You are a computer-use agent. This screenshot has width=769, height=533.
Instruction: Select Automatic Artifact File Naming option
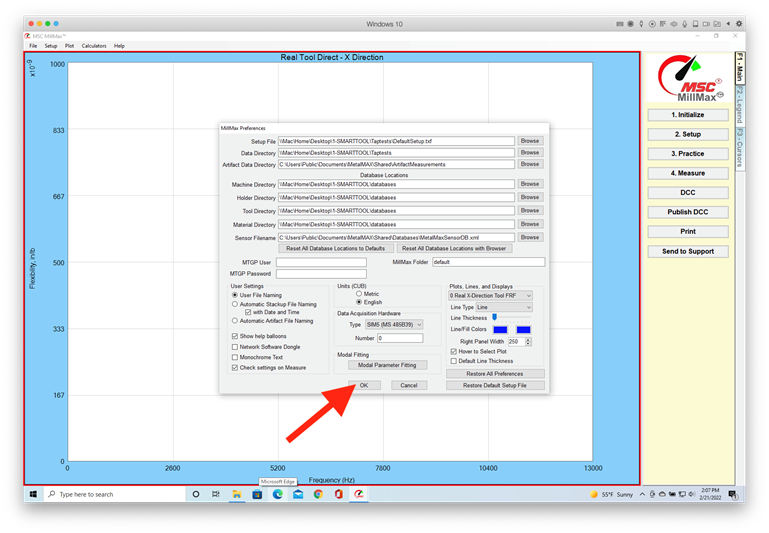(235, 321)
